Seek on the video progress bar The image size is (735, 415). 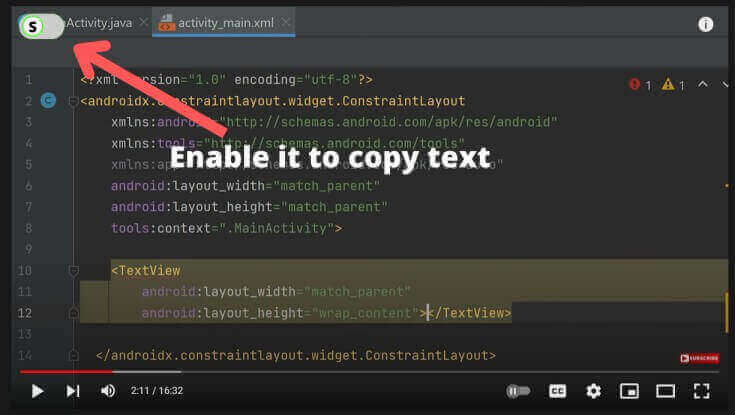pos(369,371)
